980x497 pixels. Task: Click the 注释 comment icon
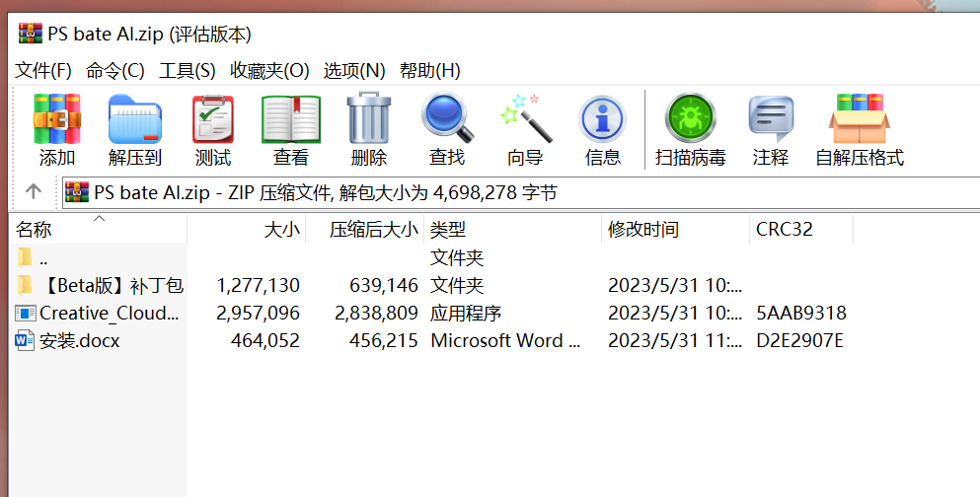771,119
